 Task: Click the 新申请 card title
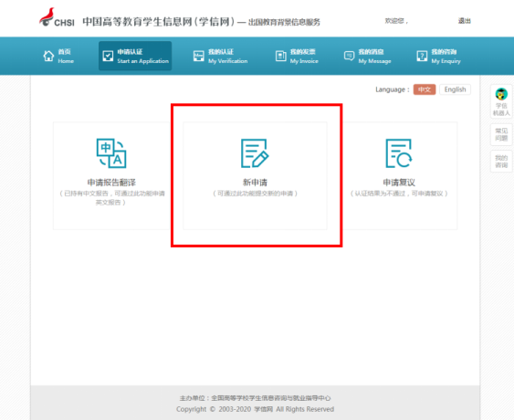click(x=255, y=183)
